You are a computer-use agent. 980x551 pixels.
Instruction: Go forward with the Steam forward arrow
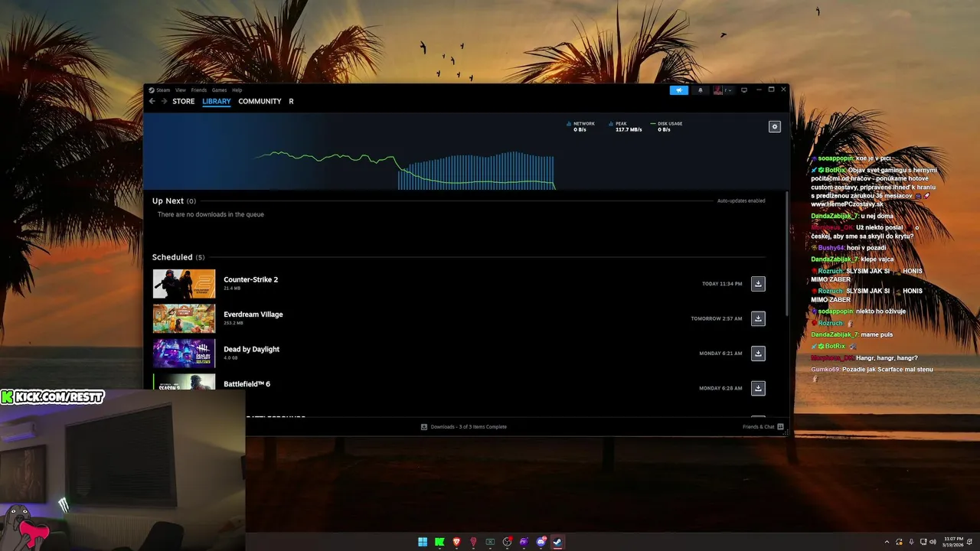(x=164, y=101)
